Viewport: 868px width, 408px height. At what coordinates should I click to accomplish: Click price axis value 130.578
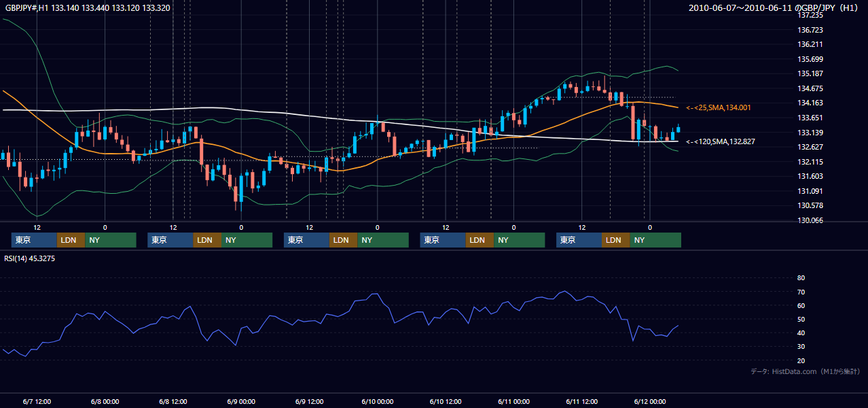[x=810, y=205]
